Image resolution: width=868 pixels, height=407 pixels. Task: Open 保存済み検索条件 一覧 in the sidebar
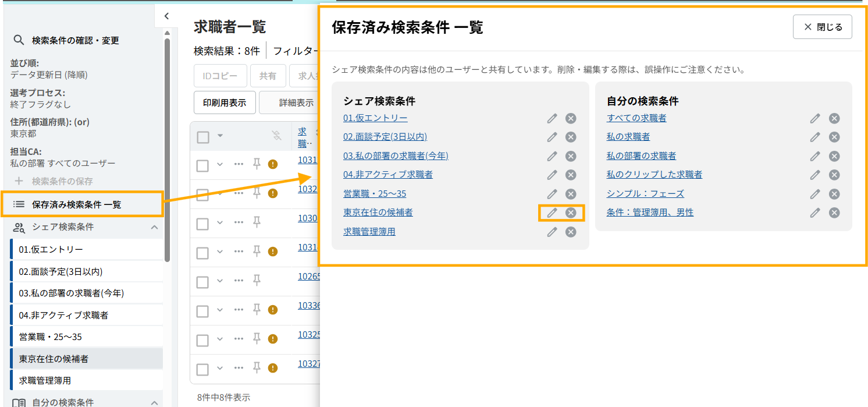pyautogui.click(x=76, y=204)
